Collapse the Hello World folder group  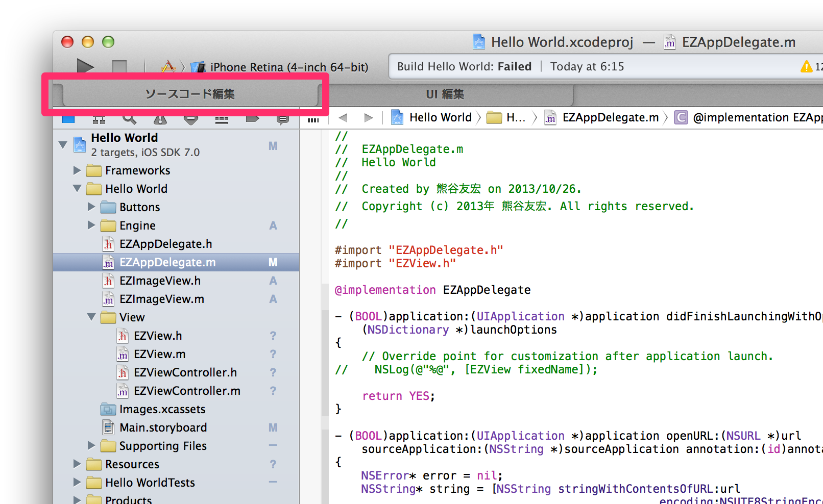(x=77, y=188)
